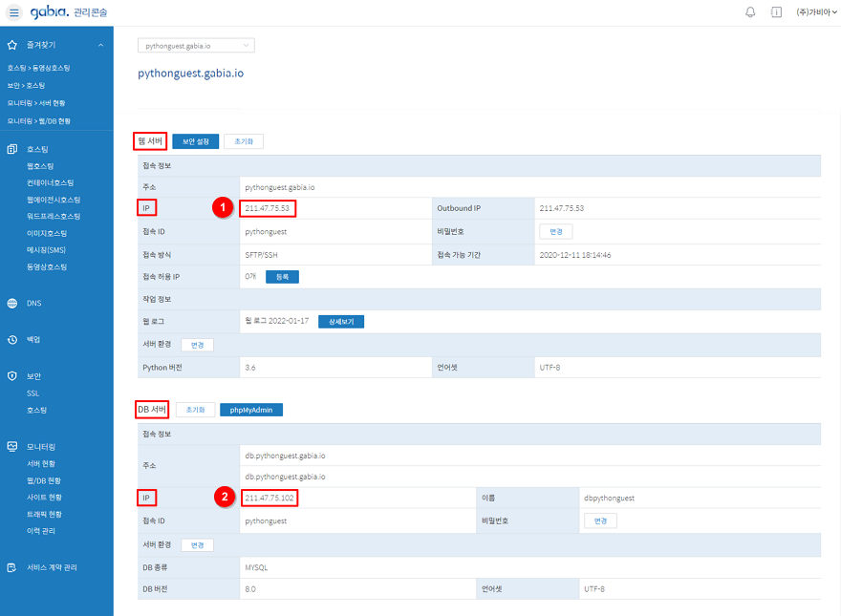The width and height of the screenshot is (841, 616).
Task: Click the info icon beside the bell
Action: [776, 11]
